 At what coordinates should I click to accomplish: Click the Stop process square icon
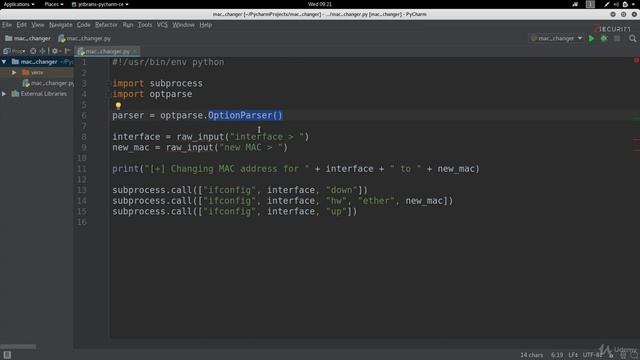pyautogui.click(x=617, y=38)
